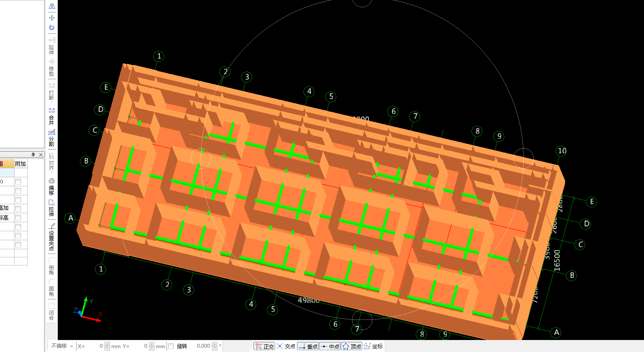Screen dimensions: 644x352
Task: Expand the small arrow under 对齐
Action: [52, 172]
